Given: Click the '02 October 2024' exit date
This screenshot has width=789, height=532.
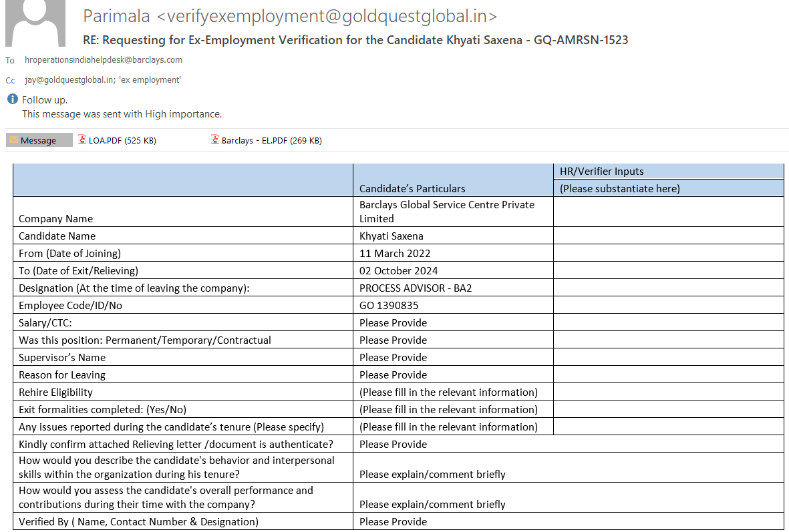Looking at the screenshot, I should point(399,270).
